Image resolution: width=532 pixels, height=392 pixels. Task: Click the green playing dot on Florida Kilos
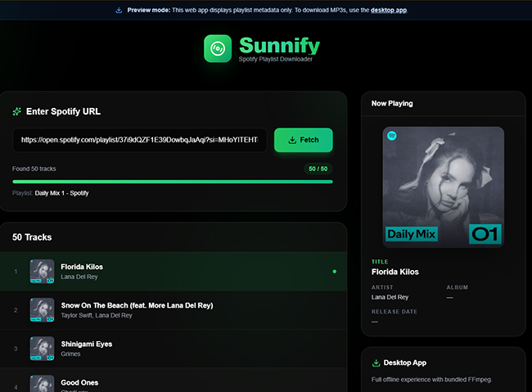[335, 272]
